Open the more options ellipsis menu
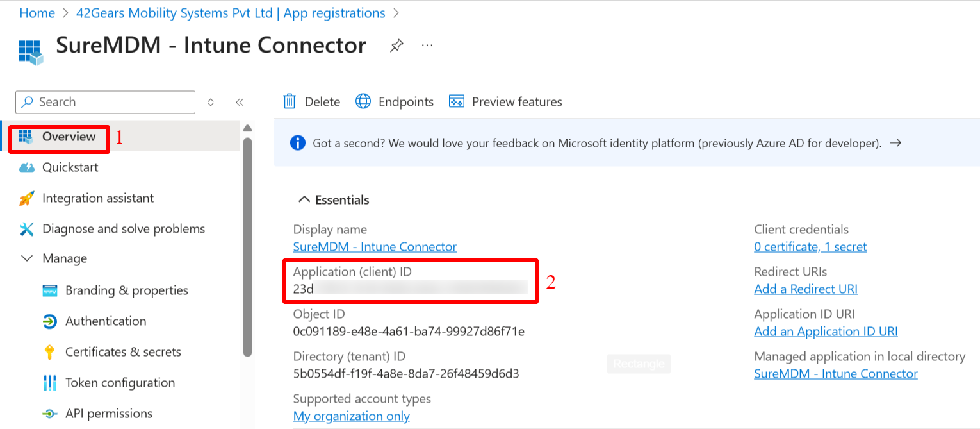This screenshot has width=980, height=429. click(427, 46)
